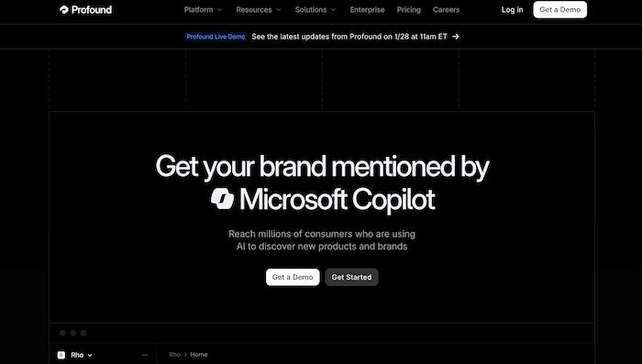Select the Home breadcrumb item
This screenshot has width=642, height=364.
[199, 355]
